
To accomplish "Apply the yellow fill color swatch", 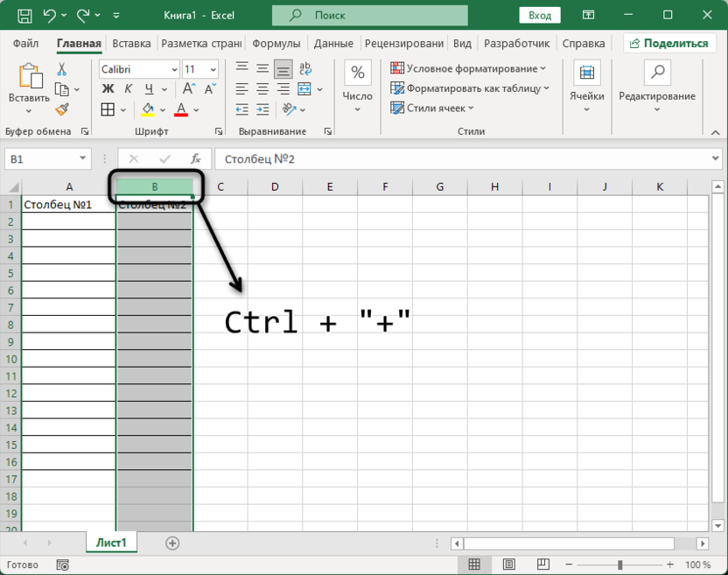I will pyautogui.click(x=148, y=109).
